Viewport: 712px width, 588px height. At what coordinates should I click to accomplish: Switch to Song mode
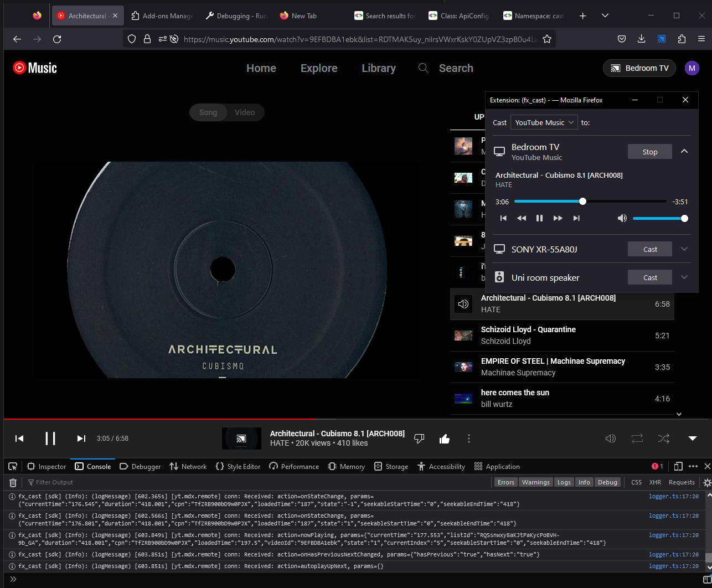[x=208, y=112]
